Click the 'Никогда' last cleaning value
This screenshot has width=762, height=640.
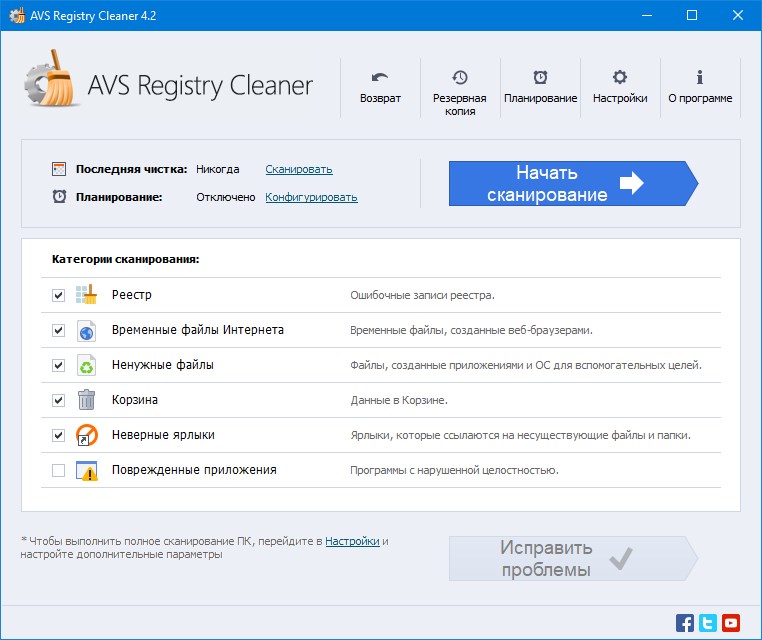coord(218,169)
